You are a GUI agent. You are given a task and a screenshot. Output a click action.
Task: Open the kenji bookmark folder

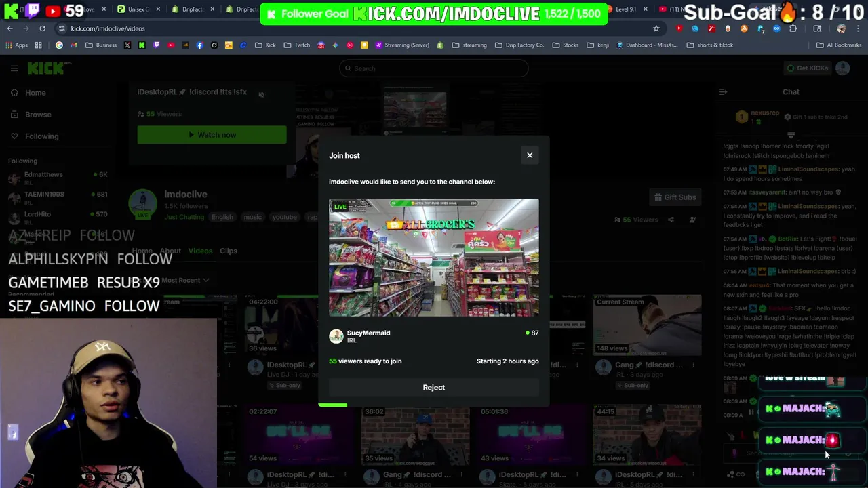pos(597,45)
